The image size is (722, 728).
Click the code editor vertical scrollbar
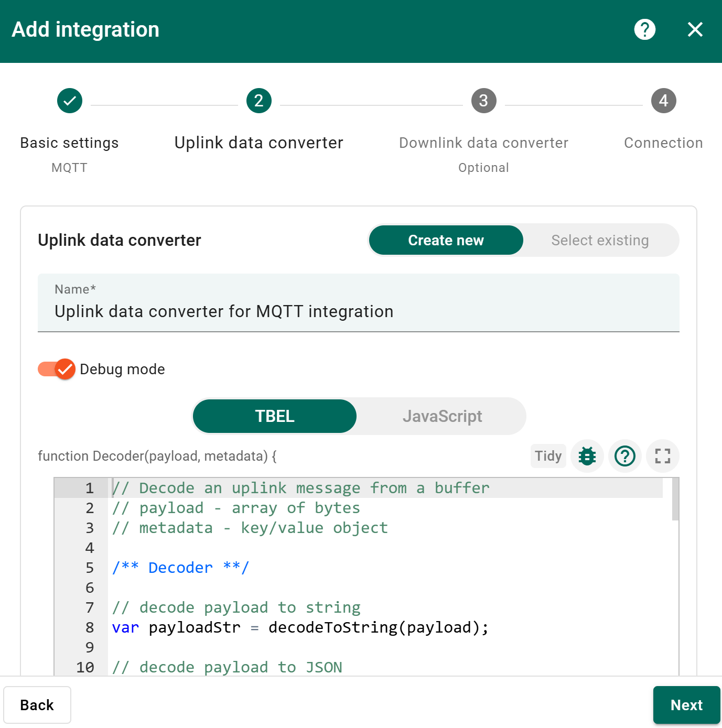coord(675,499)
